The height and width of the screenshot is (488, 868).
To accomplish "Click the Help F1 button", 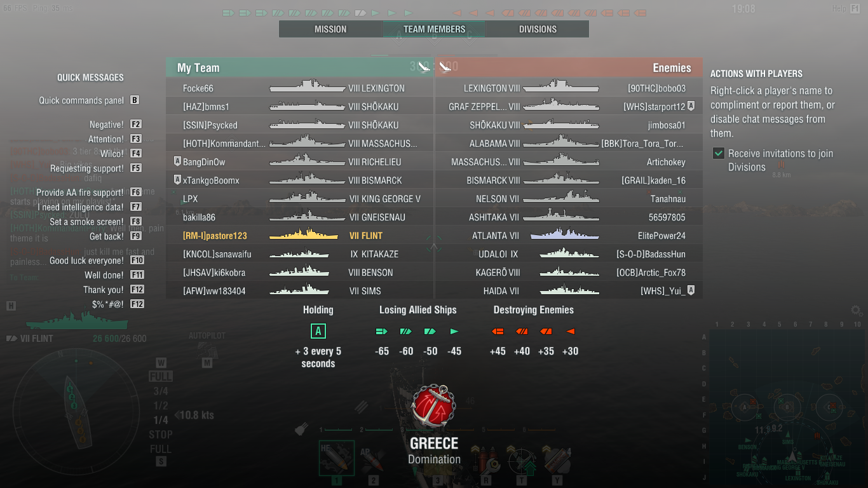I will [846, 8].
